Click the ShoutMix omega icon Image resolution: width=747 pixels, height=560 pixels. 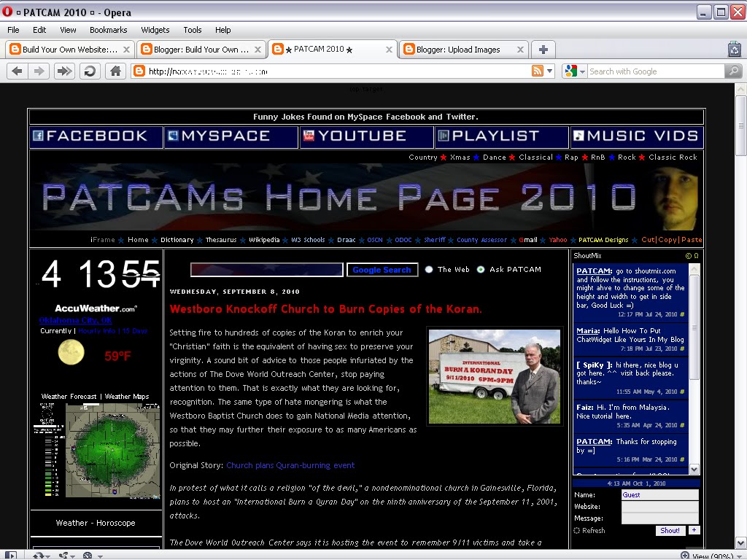(x=696, y=256)
